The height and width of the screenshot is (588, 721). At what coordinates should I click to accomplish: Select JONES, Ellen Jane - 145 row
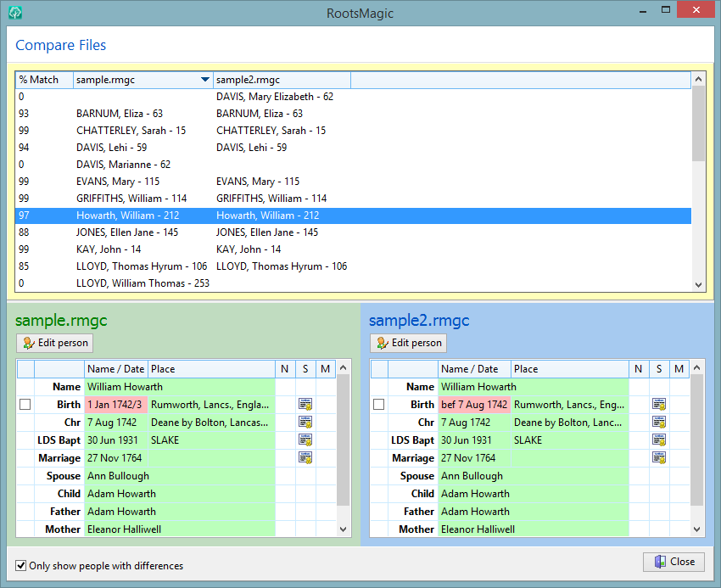tap(353, 232)
